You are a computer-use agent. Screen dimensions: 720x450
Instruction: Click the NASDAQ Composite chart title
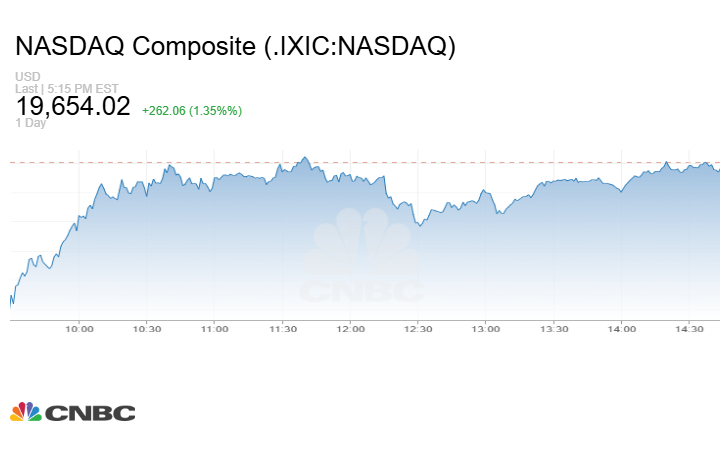tap(236, 46)
